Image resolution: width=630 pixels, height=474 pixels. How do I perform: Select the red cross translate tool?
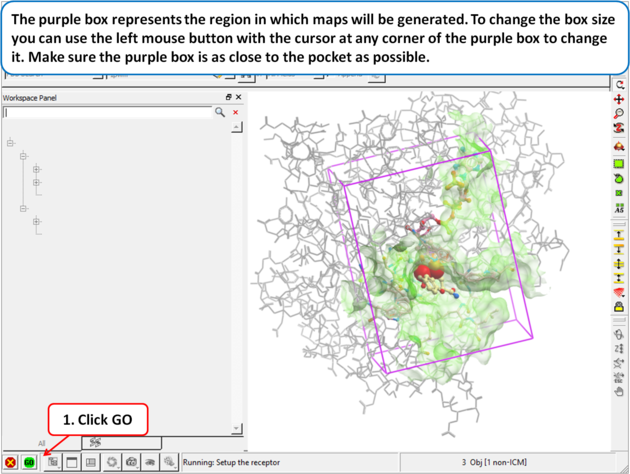click(620, 100)
